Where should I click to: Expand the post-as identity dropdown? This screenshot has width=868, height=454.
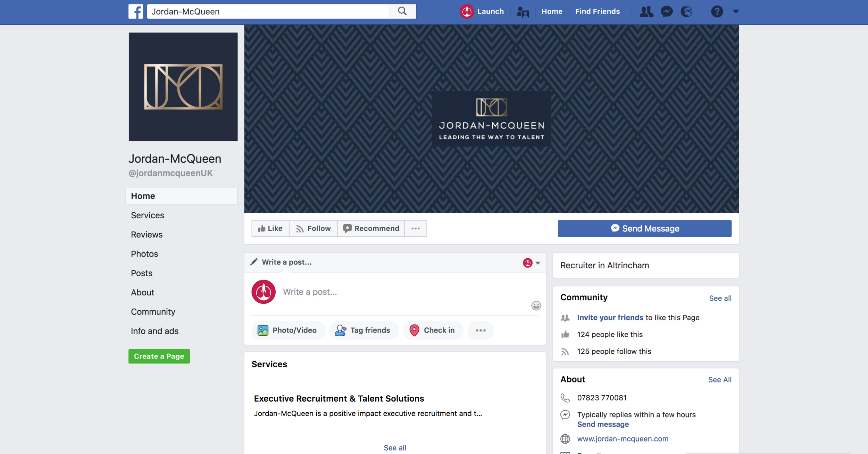coord(538,263)
